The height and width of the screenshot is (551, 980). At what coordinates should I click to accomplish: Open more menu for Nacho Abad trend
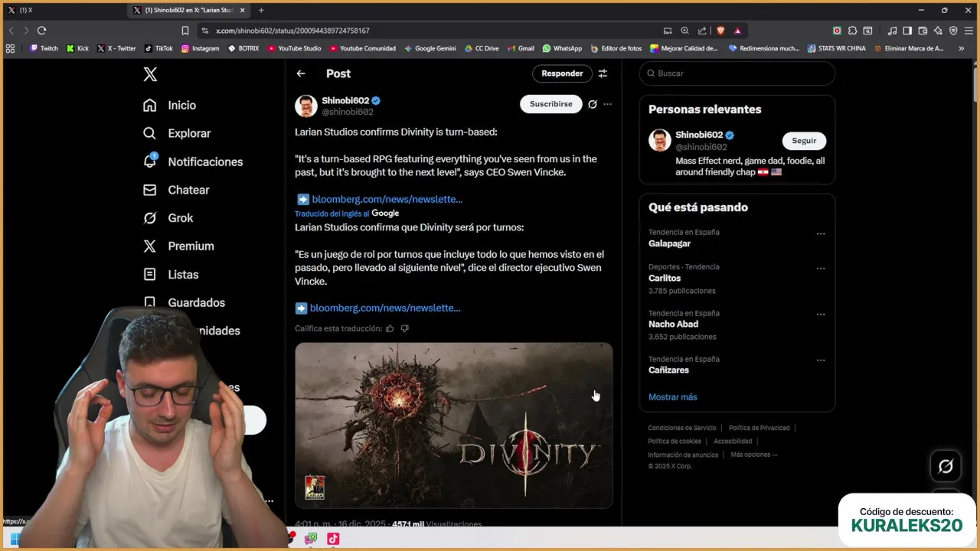[x=821, y=314]
